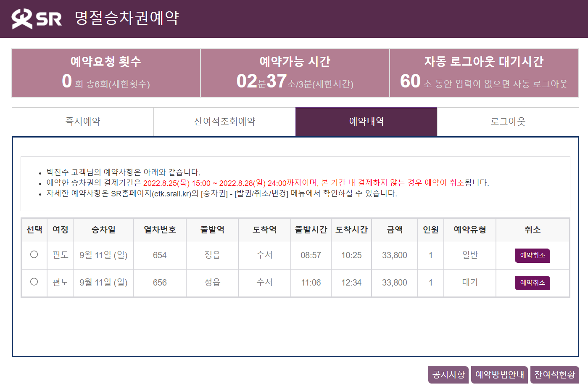This screenshot has height=389, width=588.
Task: Choose the radio button for train 656
Action: [34, 282]
